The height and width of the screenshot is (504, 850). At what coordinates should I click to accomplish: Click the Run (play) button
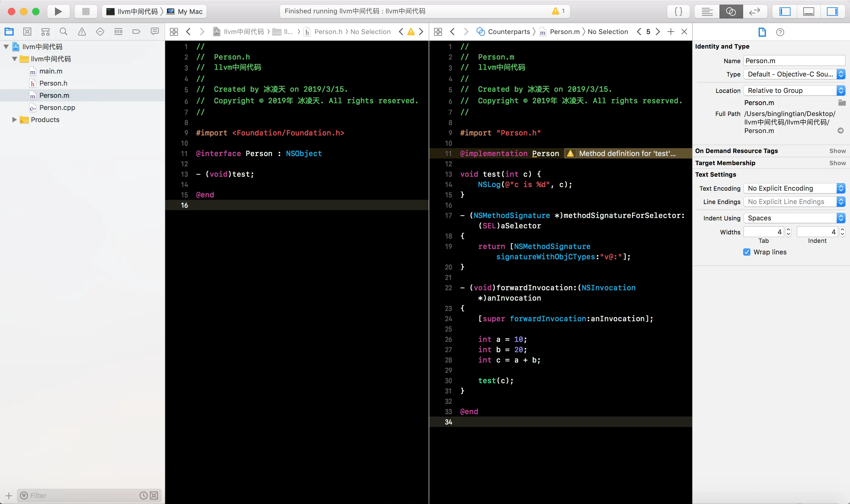[58, 12]
